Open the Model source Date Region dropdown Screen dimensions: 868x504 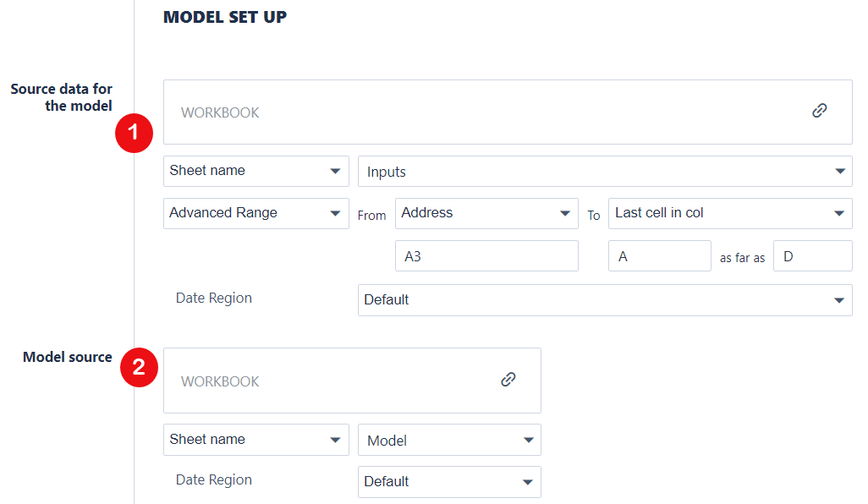(449, 482)
